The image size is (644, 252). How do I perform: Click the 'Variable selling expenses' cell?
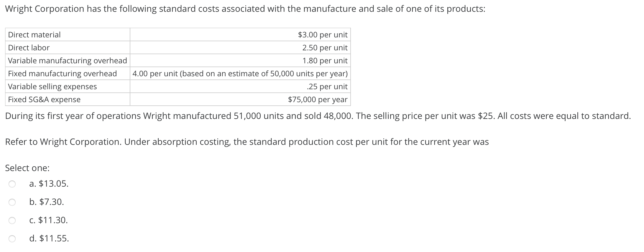pyautogui.click(x=52, y=87)
